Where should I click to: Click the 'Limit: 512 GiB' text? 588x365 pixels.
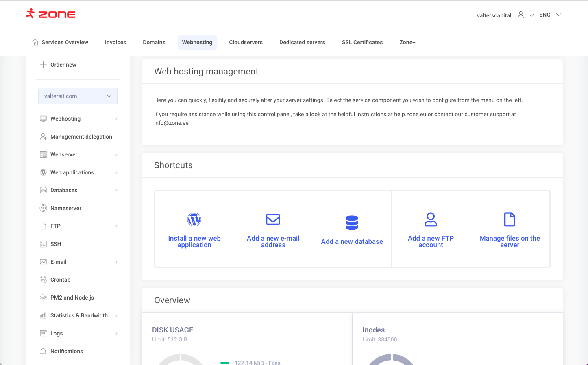(x=170, y=339)
